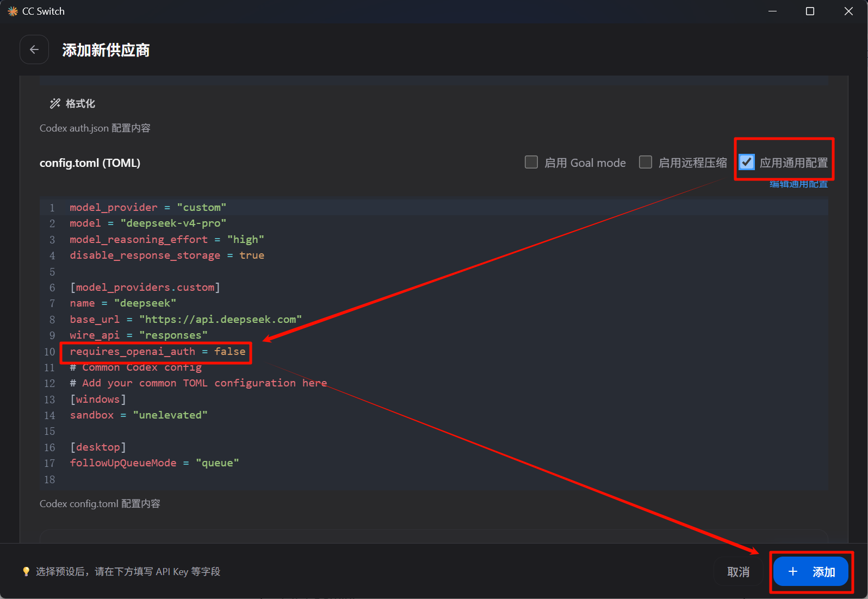Enable the Goal mode checkbox
This screenshot has width=868, height=599.
[x=531, y=163]
